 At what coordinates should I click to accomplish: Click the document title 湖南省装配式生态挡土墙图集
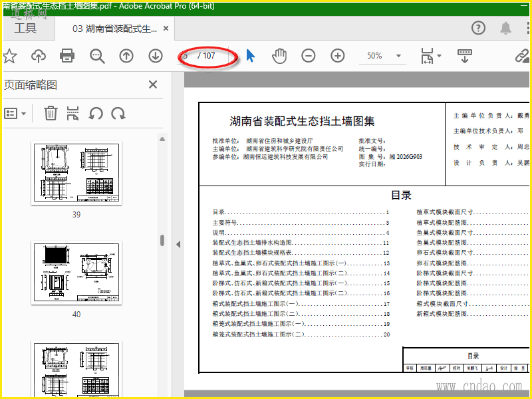302,121
